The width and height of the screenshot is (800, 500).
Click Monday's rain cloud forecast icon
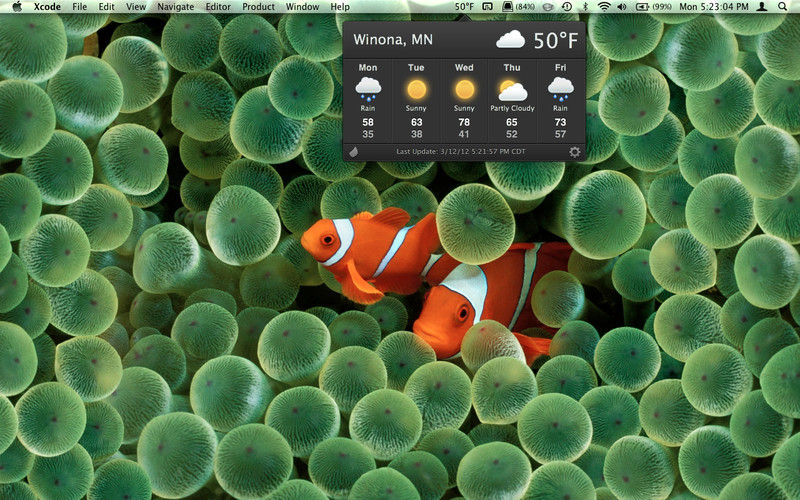368,89
